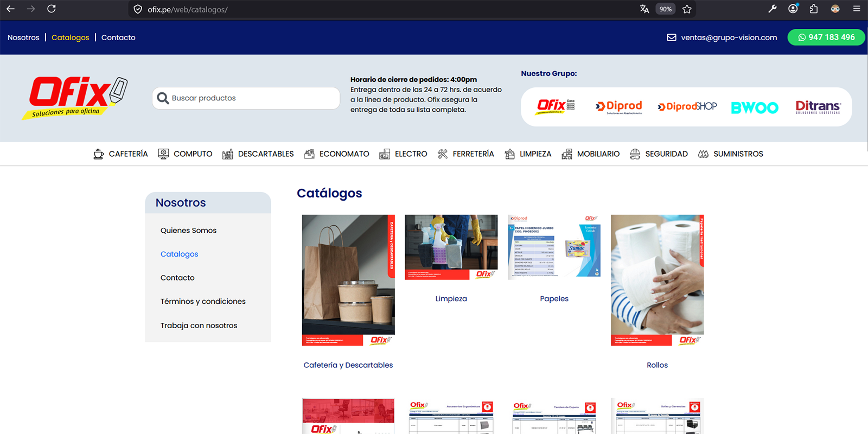The height and width of the screenshot is (434, 868).
Task: Focus the Buscar productos search field
Action: point(246,98)
